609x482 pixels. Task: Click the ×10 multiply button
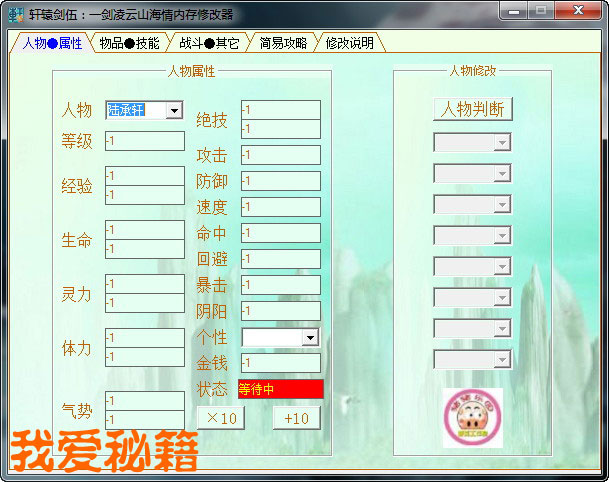(x=218, y=418)
